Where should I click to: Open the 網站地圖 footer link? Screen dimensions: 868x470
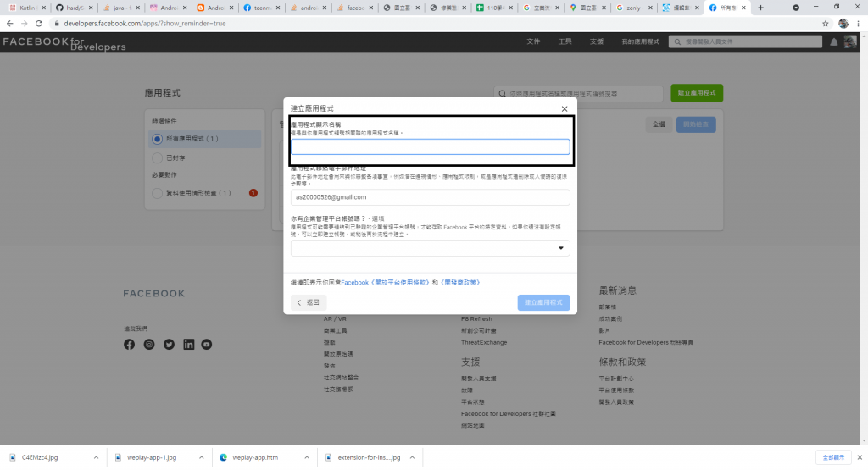[x=472, y=426]
